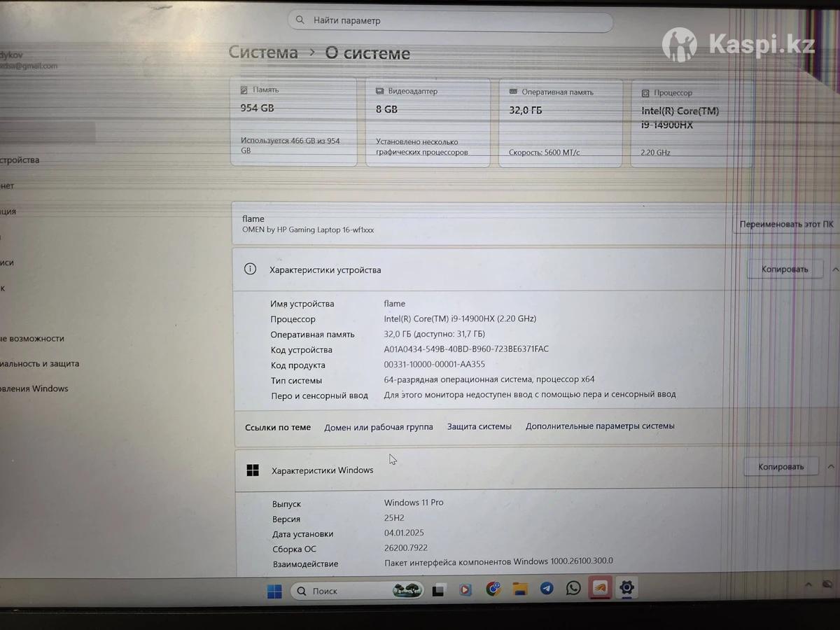Open Домен или рабочая группа link
840x630 pixels.
[378, 427]
